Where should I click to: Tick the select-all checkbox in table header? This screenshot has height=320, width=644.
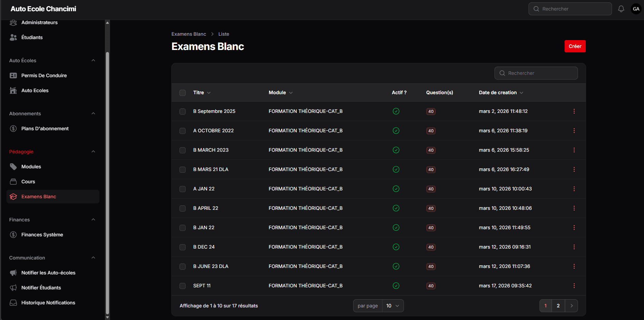tap(183, 93)
